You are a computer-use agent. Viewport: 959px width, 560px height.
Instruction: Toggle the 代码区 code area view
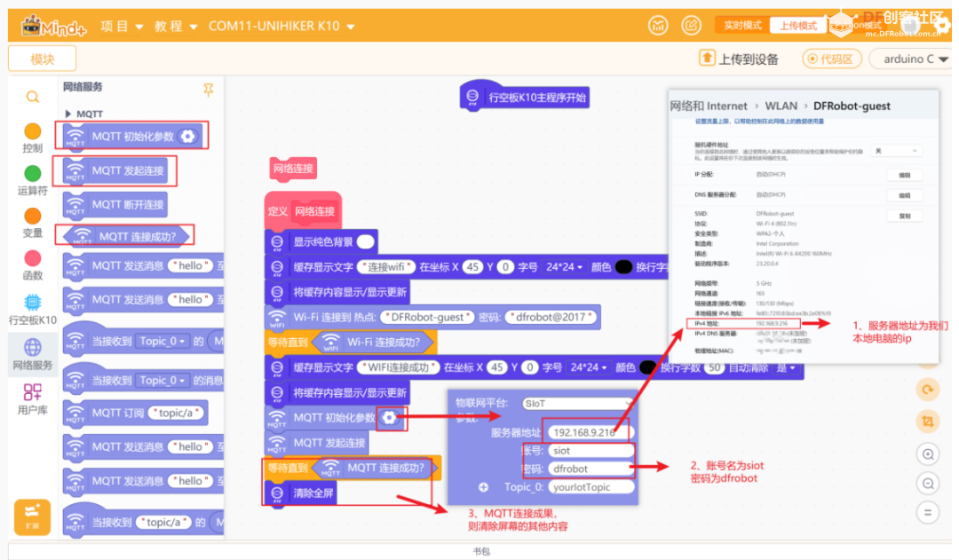pos(832,59)
